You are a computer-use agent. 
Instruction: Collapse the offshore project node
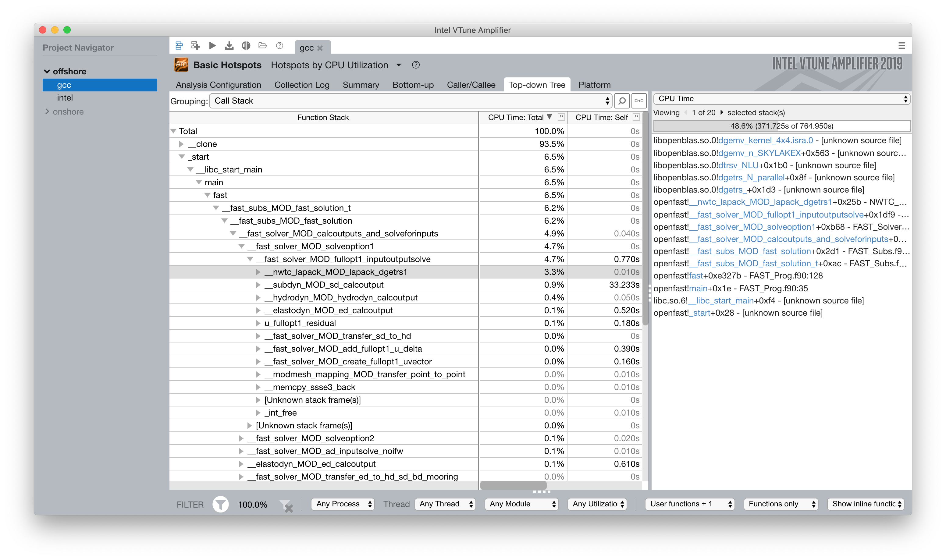pyautogui.click(x=47, y=71)
